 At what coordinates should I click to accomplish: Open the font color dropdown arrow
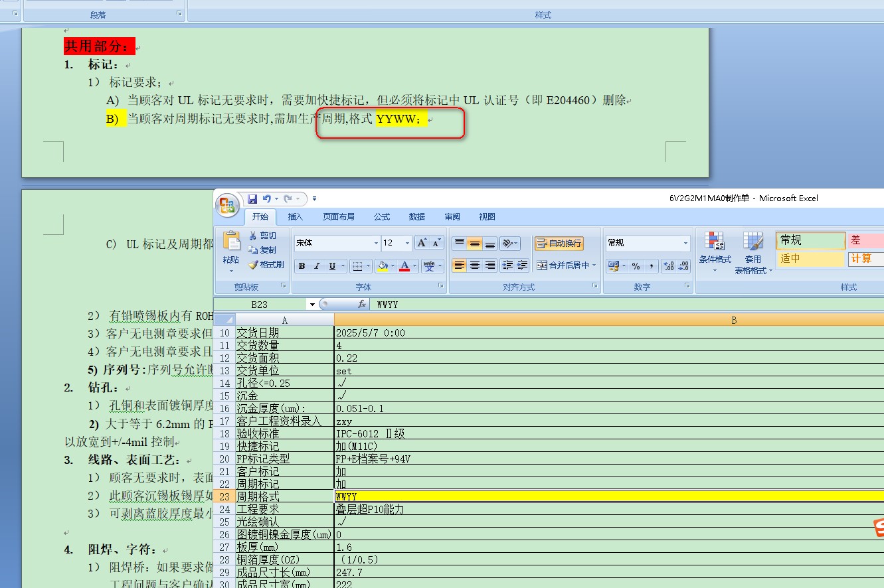point(414,266)
